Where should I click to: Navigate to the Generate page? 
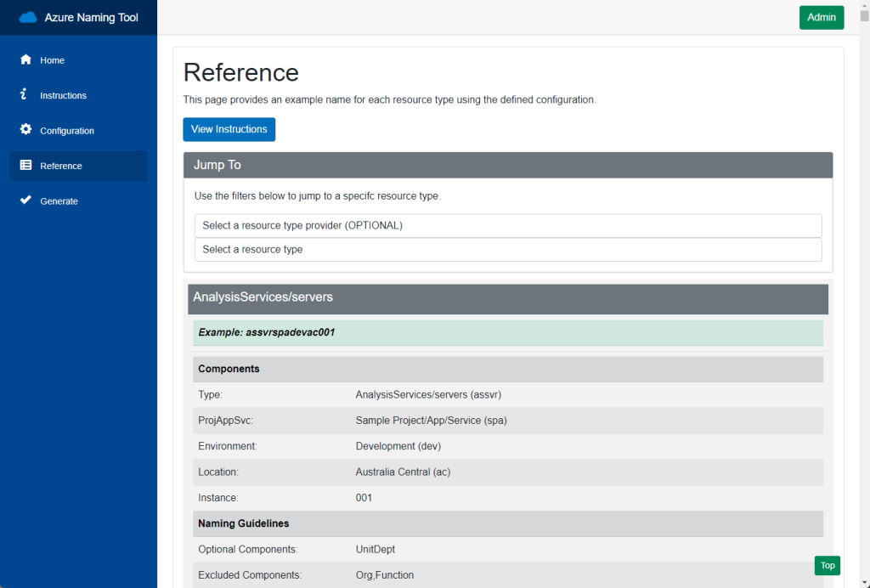[x=79, y=201]
